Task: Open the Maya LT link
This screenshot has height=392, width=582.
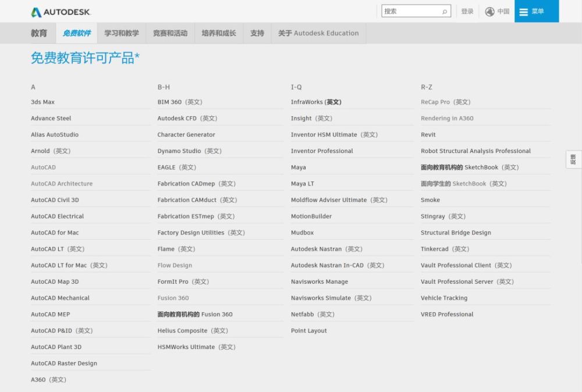Action: 302,184
